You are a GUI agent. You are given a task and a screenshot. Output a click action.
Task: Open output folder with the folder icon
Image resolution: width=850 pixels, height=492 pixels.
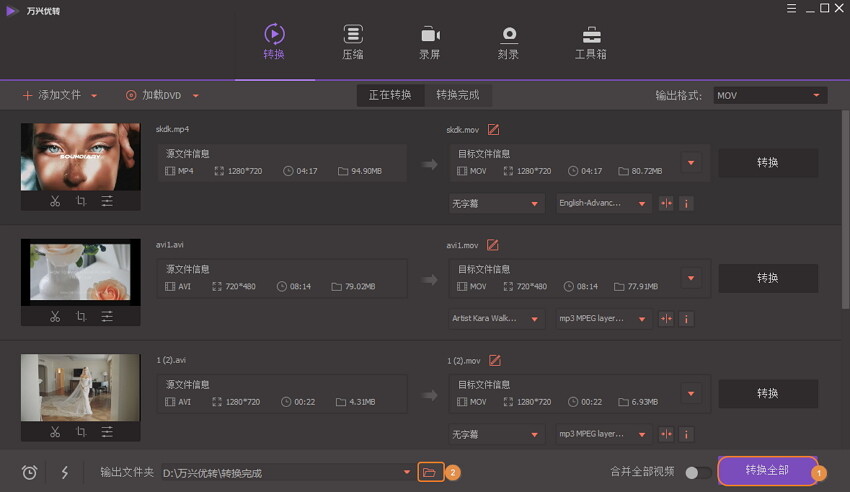tap(430, 472)
